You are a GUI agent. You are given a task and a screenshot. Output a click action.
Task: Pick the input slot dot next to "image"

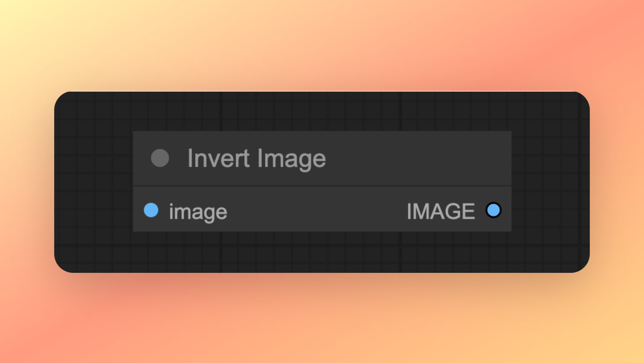tap(151, 210)
